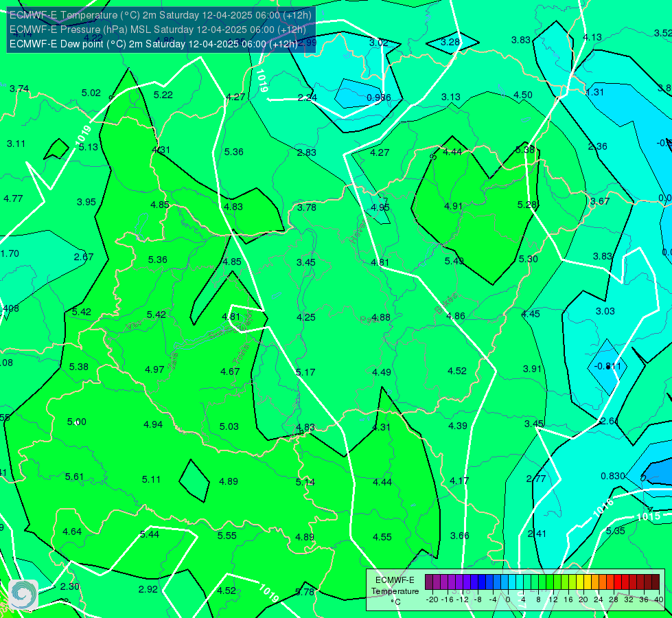
Task: Click the dew point value 4.91
Action: click(x=454, y=206)
